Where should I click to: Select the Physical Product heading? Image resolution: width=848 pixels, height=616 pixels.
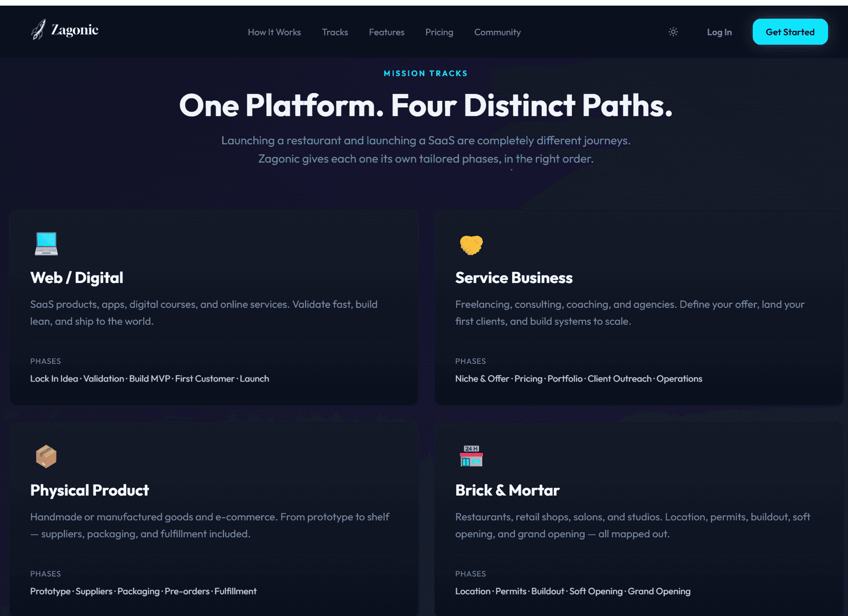[x=90, y=491]
